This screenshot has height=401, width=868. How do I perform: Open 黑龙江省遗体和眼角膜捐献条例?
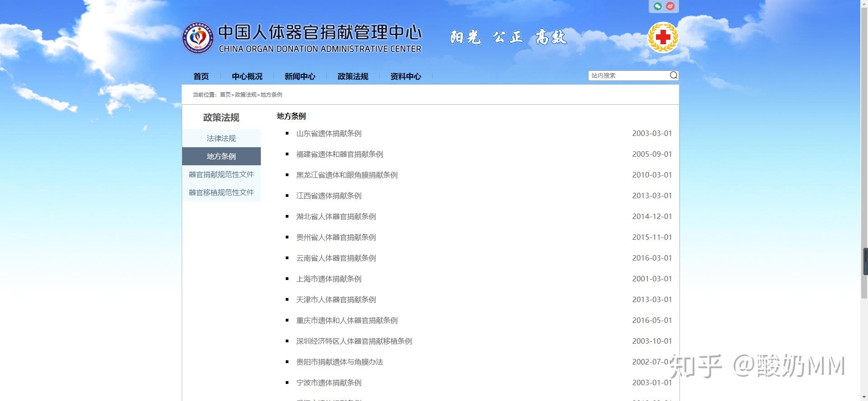coord(347,175)
